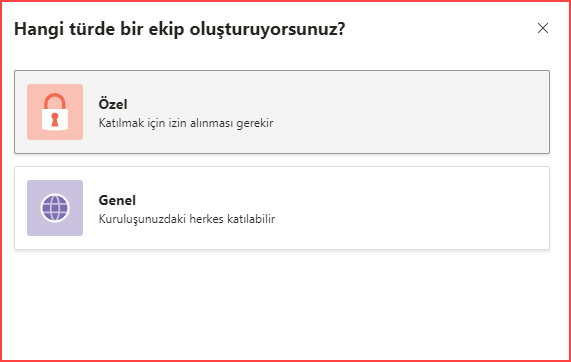
Task: Click empty right side of Genel card
Action: coord(419,208)
